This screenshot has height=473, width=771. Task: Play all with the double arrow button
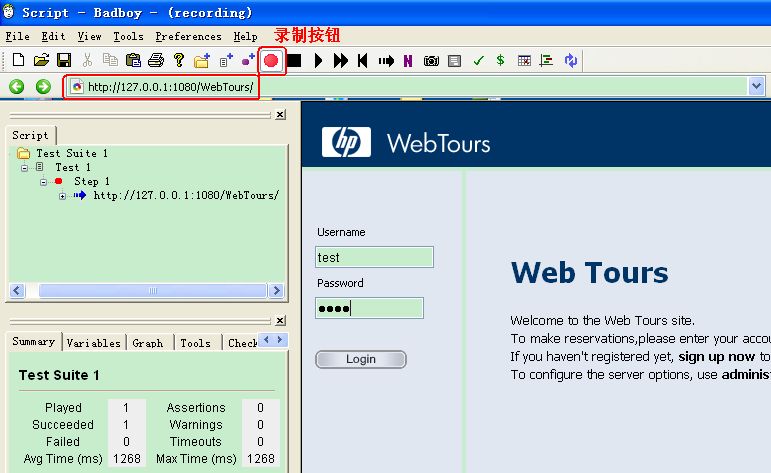point(340,60)
